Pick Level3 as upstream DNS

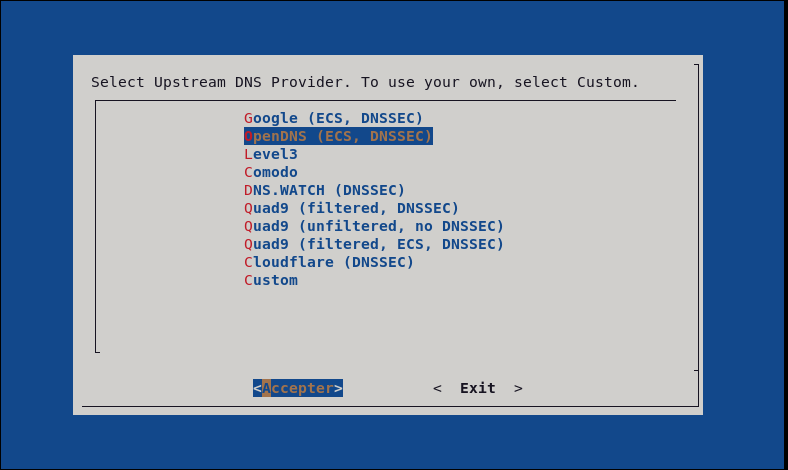click(271, 154)
